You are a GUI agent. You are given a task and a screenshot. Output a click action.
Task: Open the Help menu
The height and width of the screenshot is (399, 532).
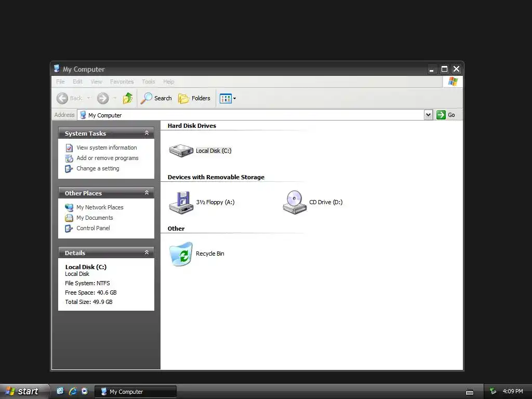point(169,82)
